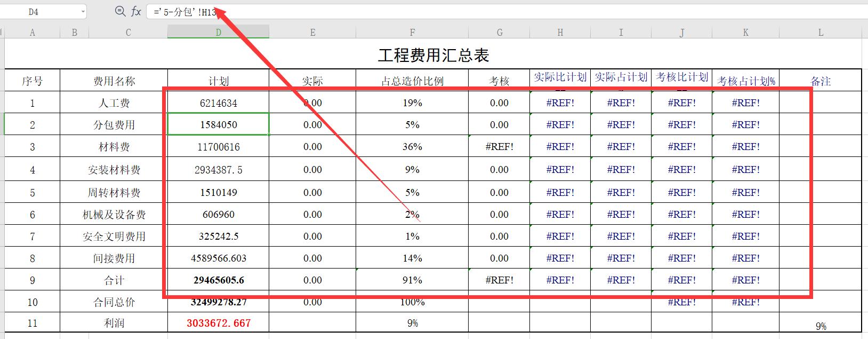Click the 序号 header cell
This screenshot has height=339, width=868.
[33, 81]
